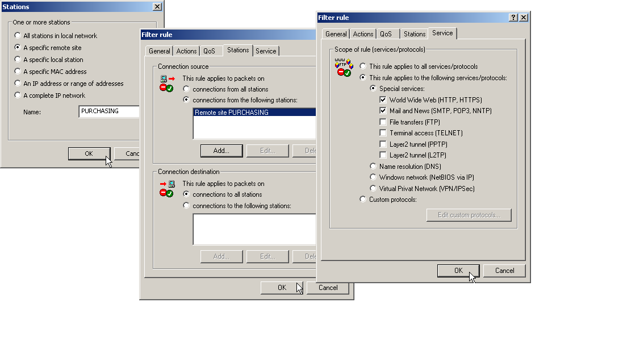Select 'connections from all stations' option
This screenshot has width=644, height=344.
click(x=186, y=89)
